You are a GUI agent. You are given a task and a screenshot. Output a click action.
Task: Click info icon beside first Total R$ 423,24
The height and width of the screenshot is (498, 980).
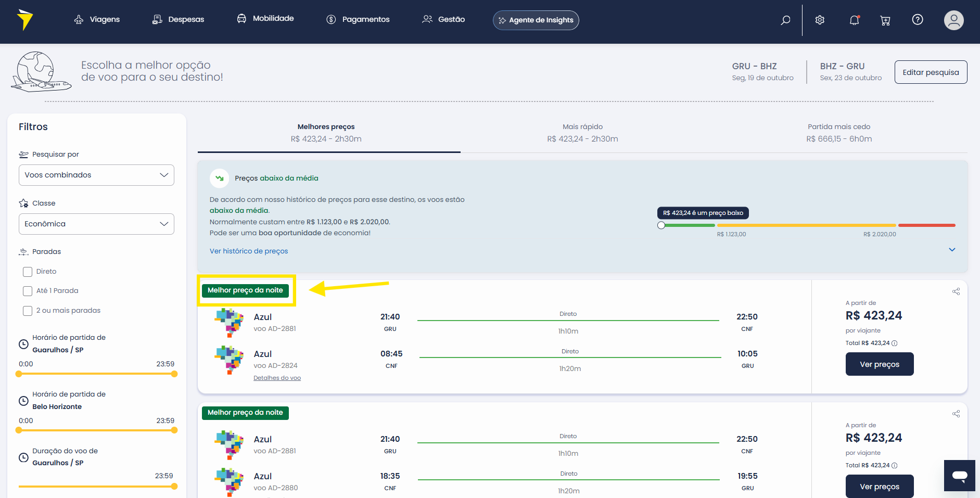pyautogui.click(x=894, y=343)
